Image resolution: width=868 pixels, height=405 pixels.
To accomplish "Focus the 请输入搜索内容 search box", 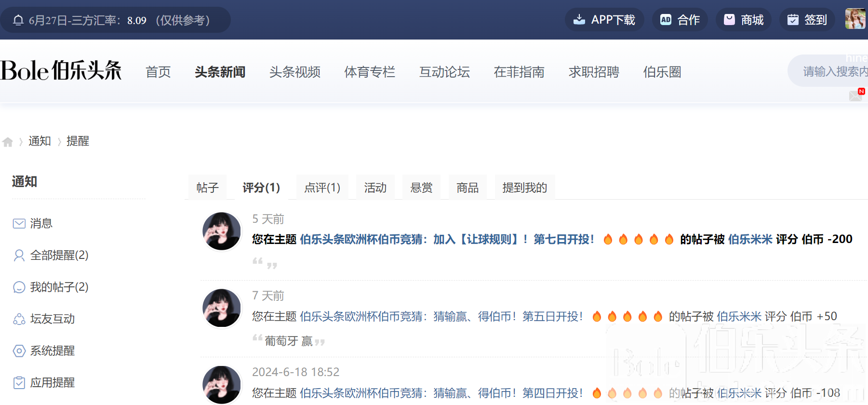I will [x=828, y=71].
